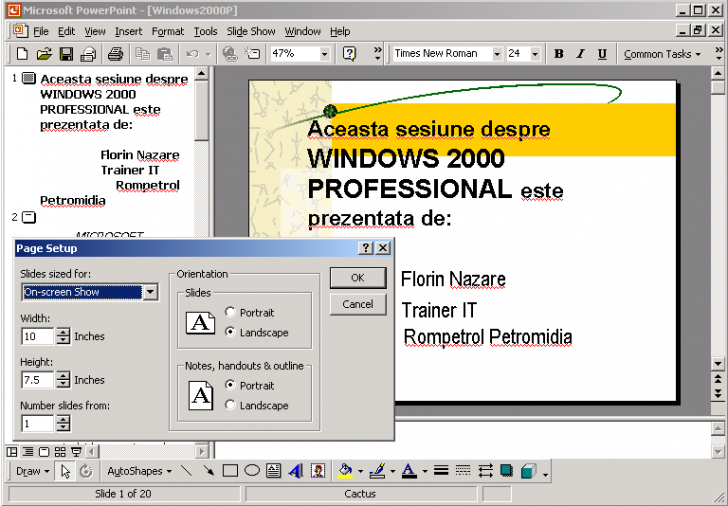Open the Font Color dropdown arrow
Viewport: 728px width, 506px height.
(425, 472)
